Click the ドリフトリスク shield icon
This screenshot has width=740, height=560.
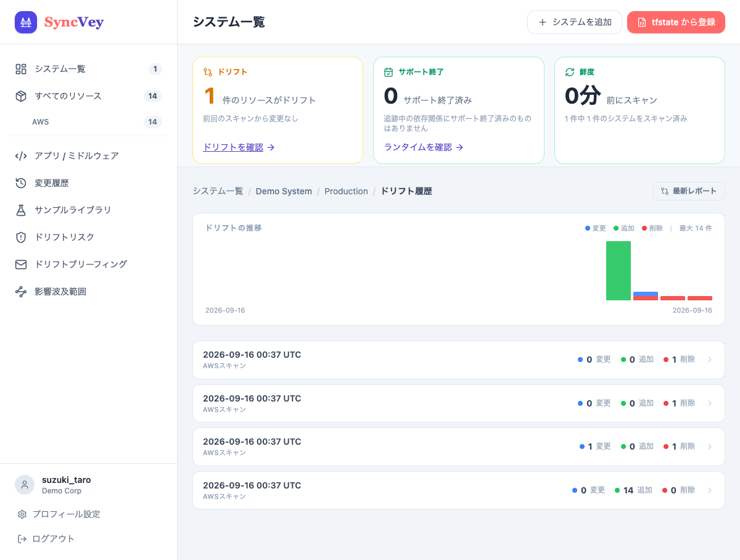[21, 237]
